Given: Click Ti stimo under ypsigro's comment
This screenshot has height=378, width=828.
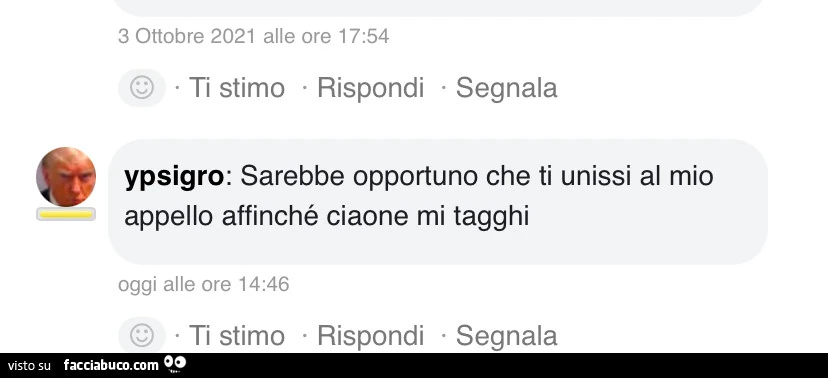Looking at the screenshot, I should point(237,336).
